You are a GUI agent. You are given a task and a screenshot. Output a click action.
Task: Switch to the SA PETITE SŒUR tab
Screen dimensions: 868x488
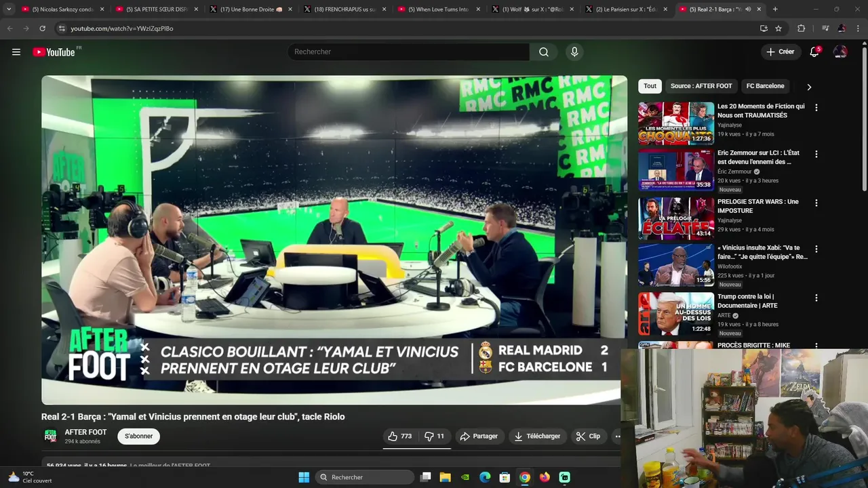(157, 9)
